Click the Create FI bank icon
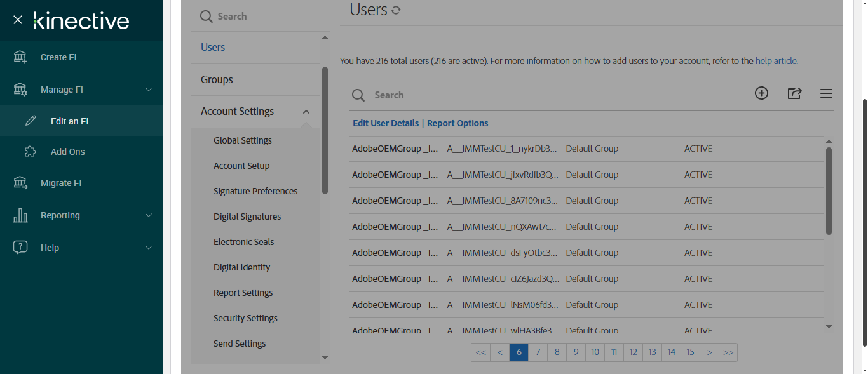Image resolution: width=868 pixels, height=374 pixels. 20,57
